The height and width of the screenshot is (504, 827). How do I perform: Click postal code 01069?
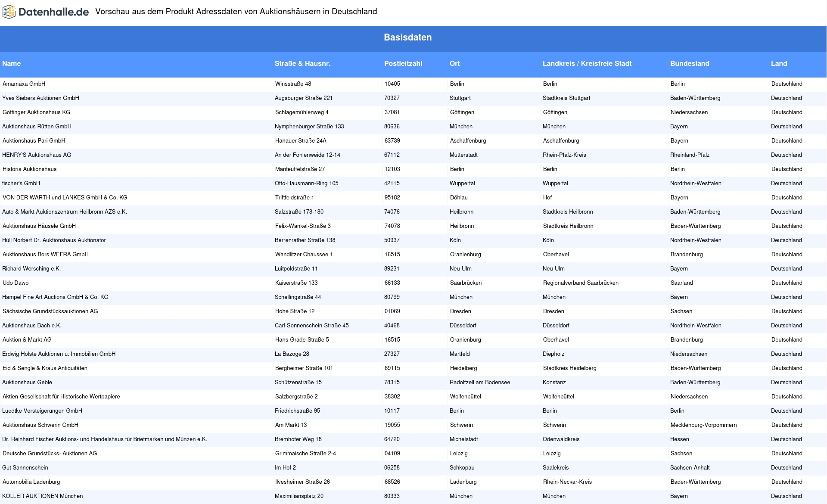coord(392,311)
